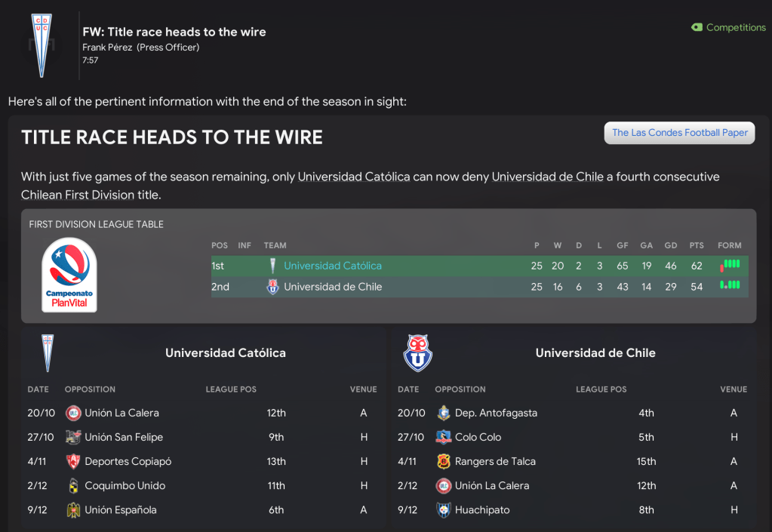This screenshot has height=532, width=772.
Task: Click the Dep. Antofagasta club badge
Action: pyautogui.click(x=444, y=413)
